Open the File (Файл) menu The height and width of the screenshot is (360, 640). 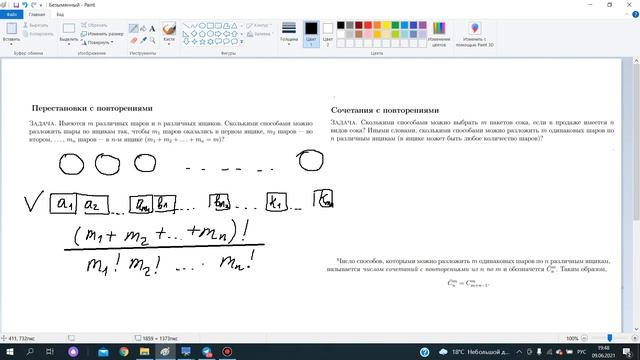pos(11,14)
